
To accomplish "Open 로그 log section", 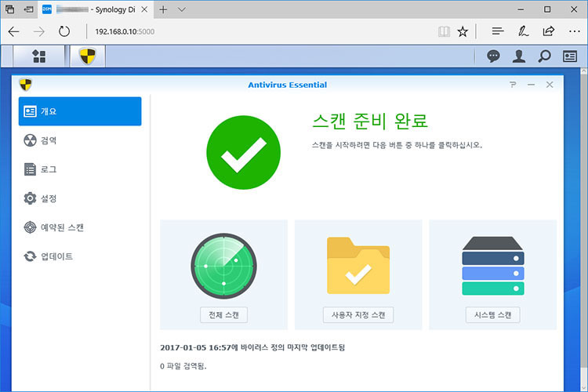I will pos(80,169).
